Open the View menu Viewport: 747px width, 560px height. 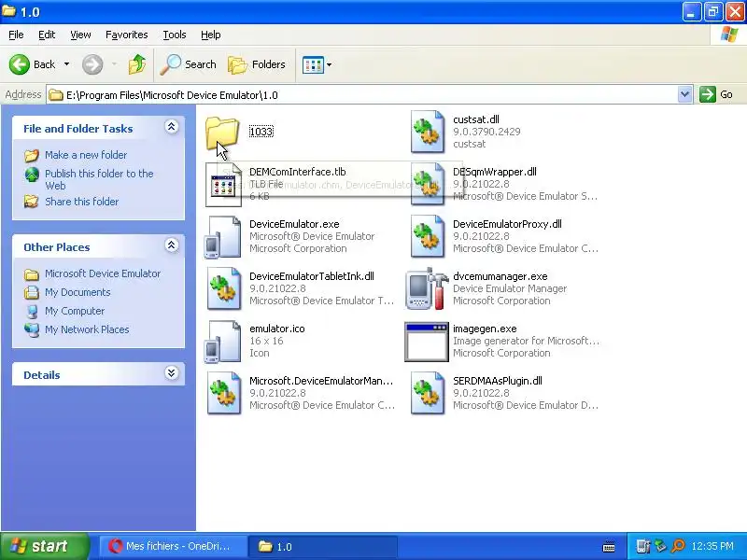click(x=80, y=35)
